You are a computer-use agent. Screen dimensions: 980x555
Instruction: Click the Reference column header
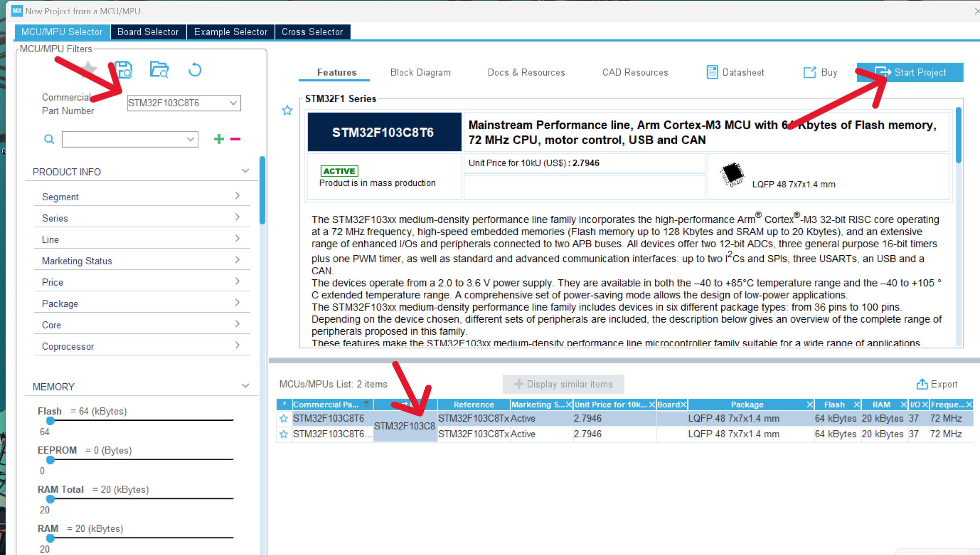coord(474,405)
